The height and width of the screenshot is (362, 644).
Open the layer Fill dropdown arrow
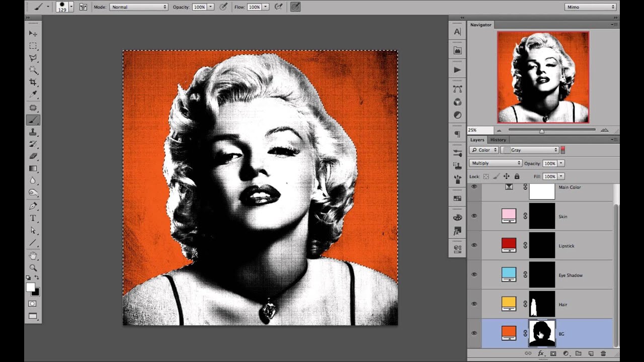point(561,176)
